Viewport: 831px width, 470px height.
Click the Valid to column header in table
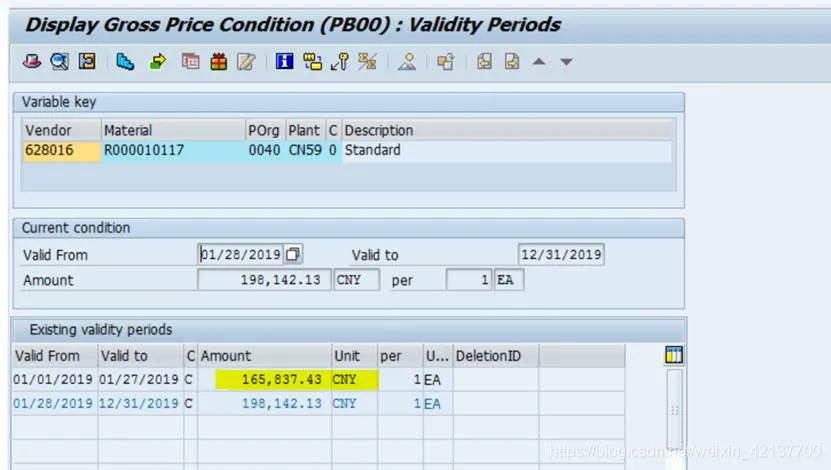(140, 356)
